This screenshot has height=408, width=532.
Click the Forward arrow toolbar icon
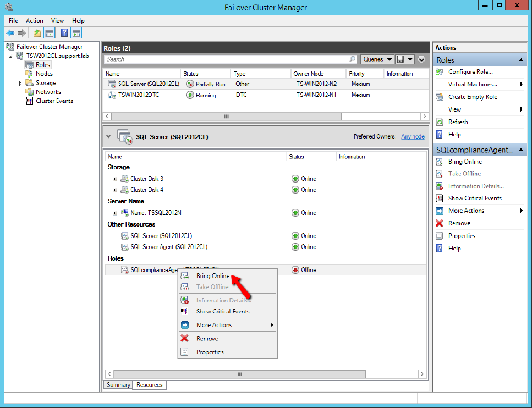pos(21,33)
